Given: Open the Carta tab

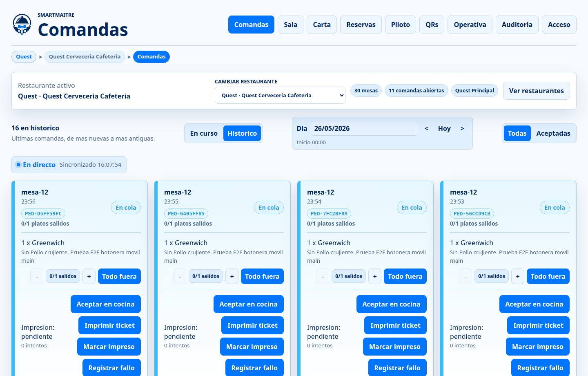Looking at the screenshot, I should 322,25.
